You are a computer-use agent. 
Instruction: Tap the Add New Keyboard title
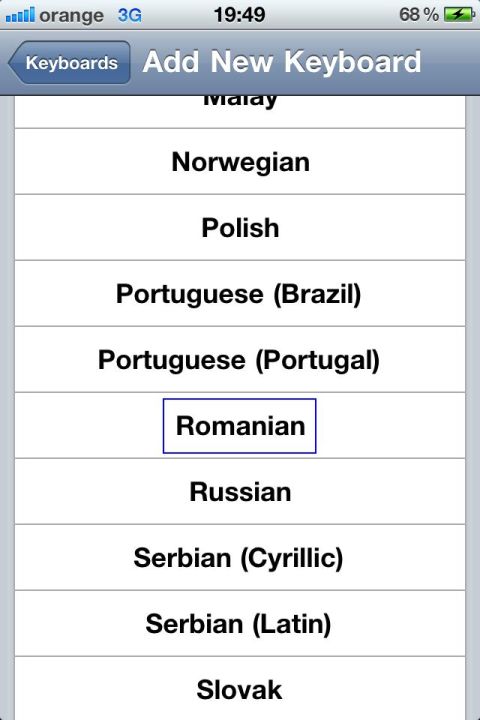coord(282,62)
